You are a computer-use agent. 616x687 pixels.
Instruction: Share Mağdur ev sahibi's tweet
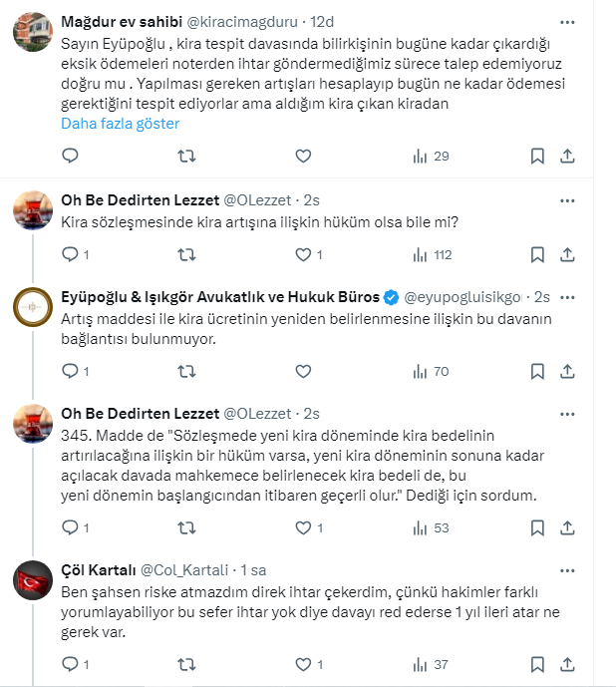coord(566,156)
